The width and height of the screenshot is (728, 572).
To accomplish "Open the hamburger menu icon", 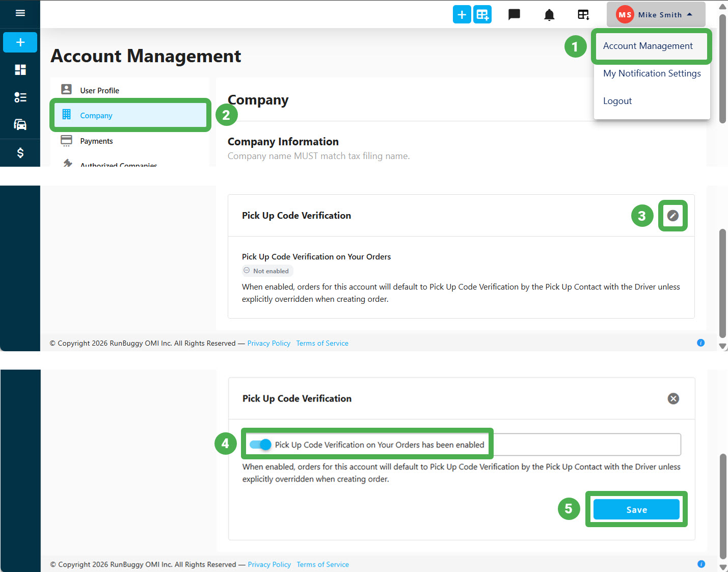I will 20,13.
